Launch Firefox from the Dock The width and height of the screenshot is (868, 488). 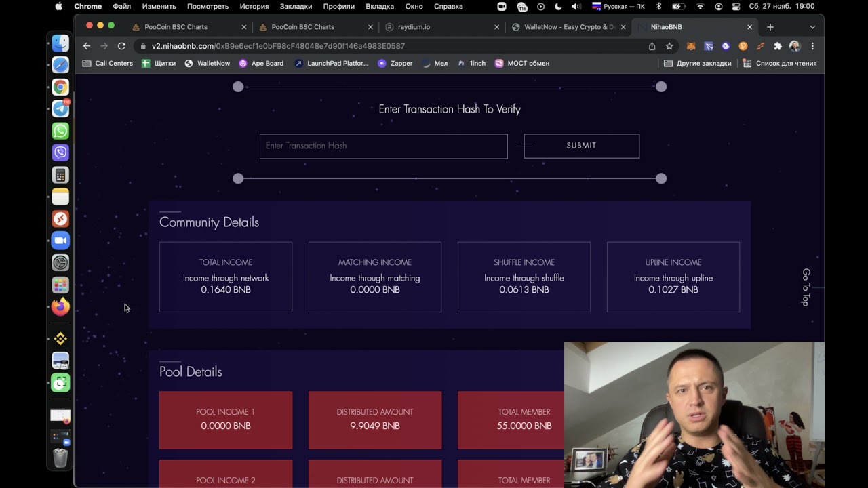[60, 307]
